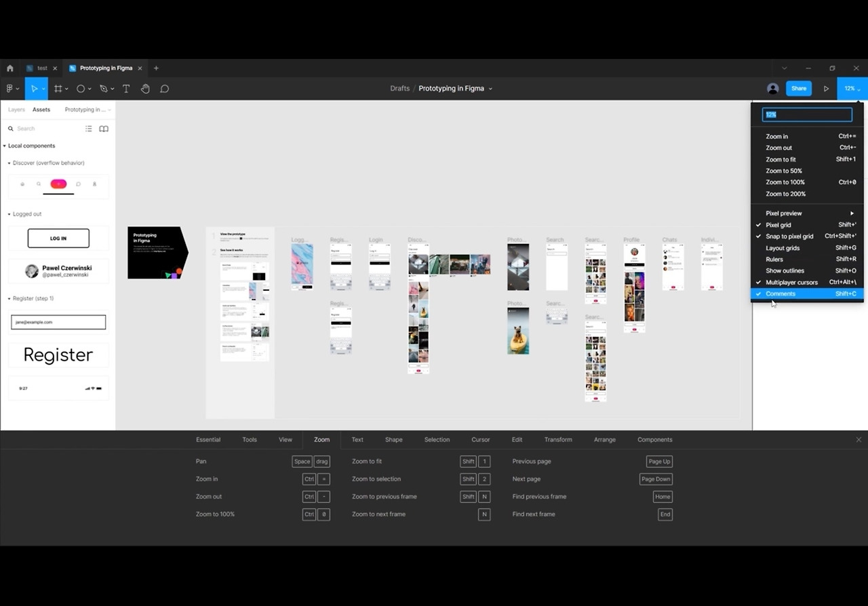868x606 pixels.
Task: Toggle Pixel grid option
Action: (807, 225)
